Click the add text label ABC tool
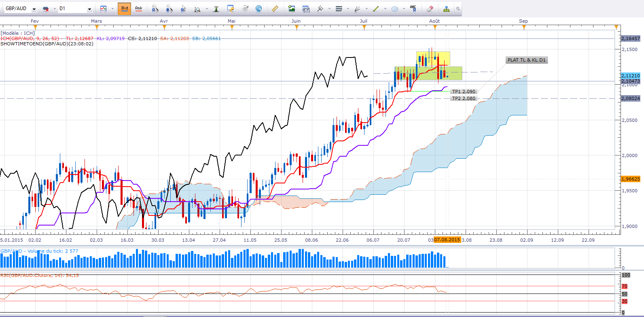Screen dimensions: 644x317 point(413,9)
